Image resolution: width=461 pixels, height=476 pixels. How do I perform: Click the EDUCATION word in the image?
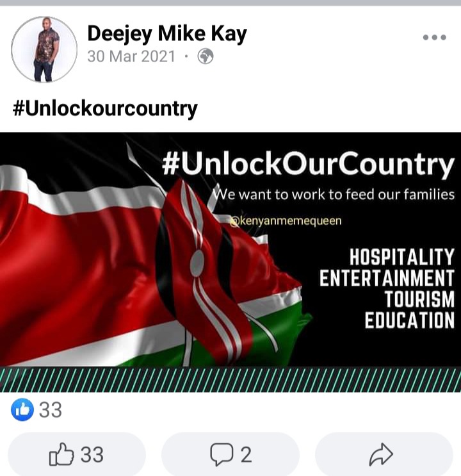click(409, 320)
